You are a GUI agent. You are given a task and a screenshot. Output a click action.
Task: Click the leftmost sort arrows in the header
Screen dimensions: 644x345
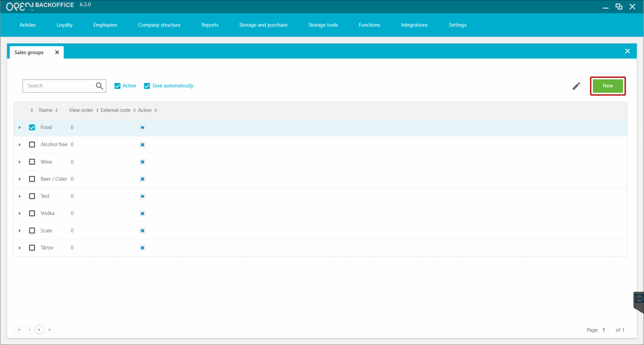tap(32, 110)
